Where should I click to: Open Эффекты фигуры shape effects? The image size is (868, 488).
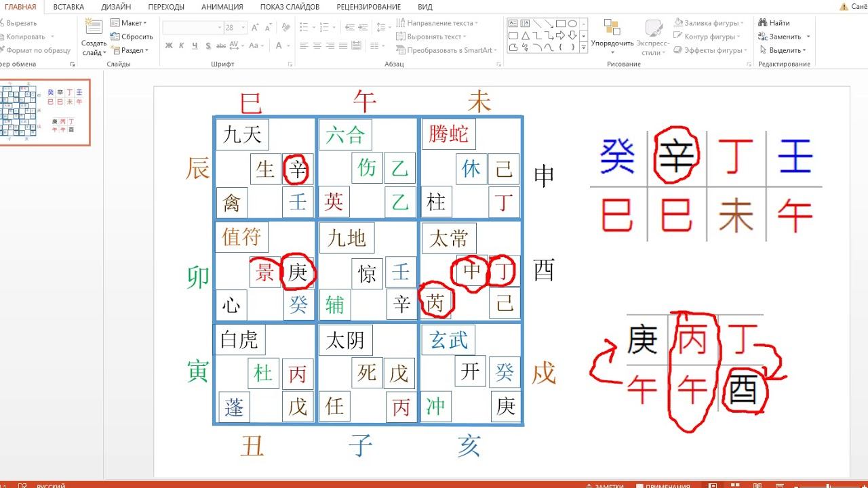(x=710, y=50)
